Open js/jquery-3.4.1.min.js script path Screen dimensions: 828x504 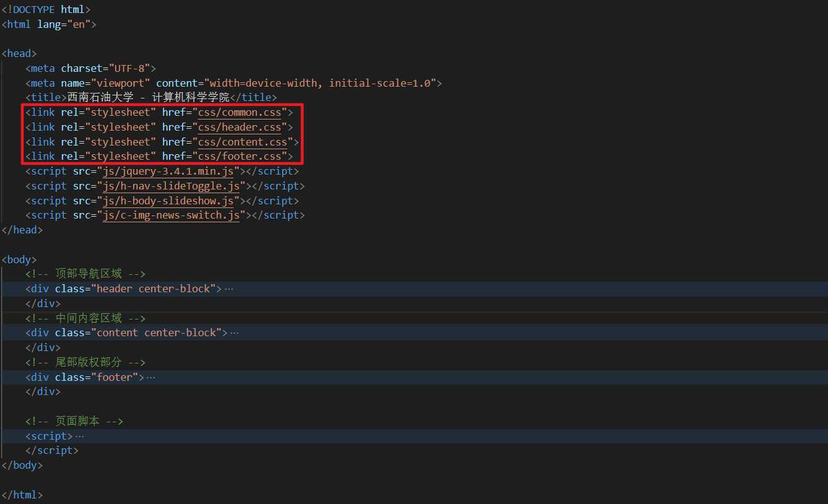pos(168,171)
